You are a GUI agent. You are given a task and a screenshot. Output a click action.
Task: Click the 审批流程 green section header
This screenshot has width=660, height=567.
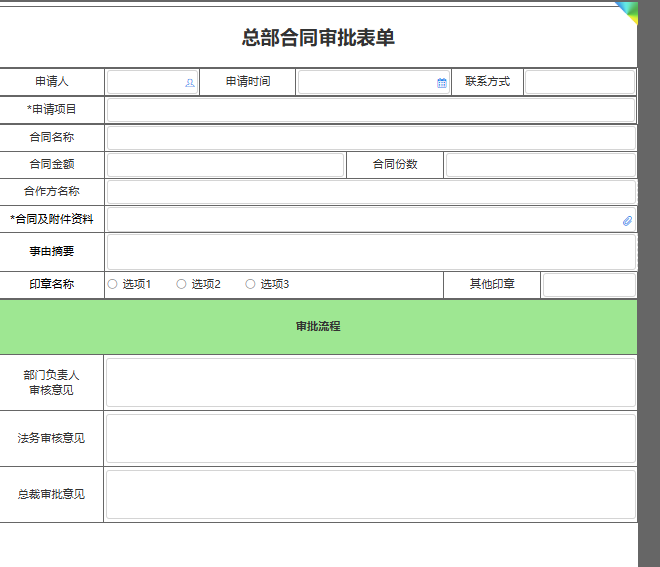tap(318, 327)
